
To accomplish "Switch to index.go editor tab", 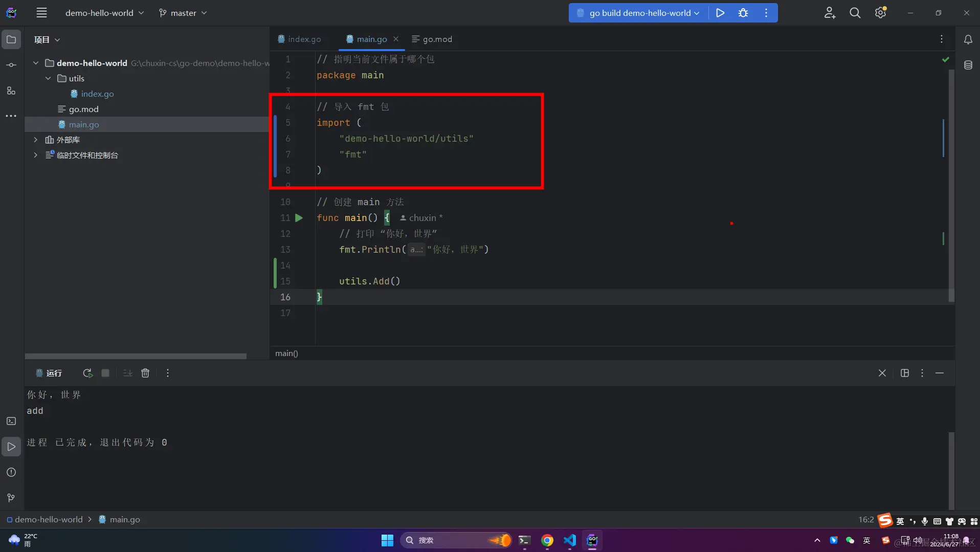I will click(x=299, y=39).
